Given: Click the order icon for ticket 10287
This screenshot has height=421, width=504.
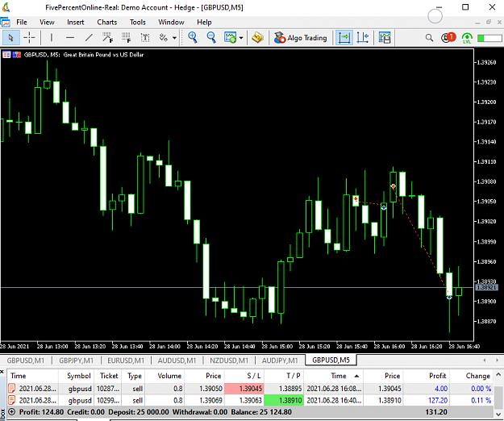Looking at the screenshot, I should pyautogui.click(x=11, y=389).
